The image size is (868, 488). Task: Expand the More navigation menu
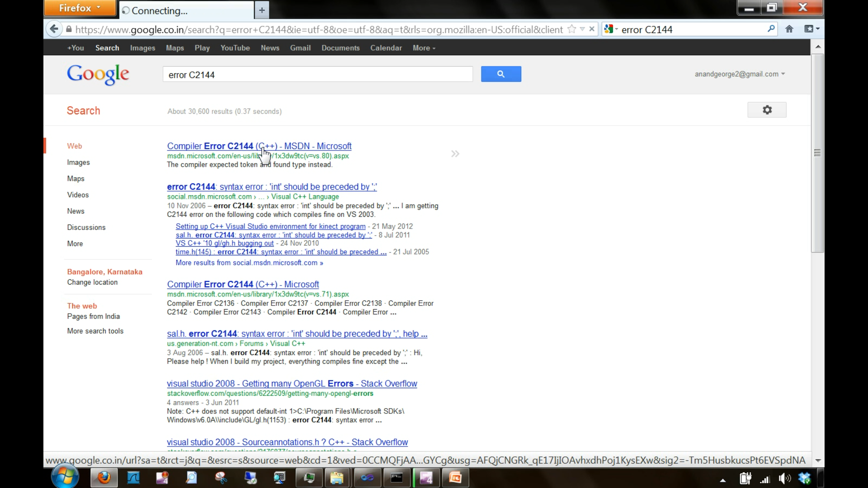pos(423,47)
